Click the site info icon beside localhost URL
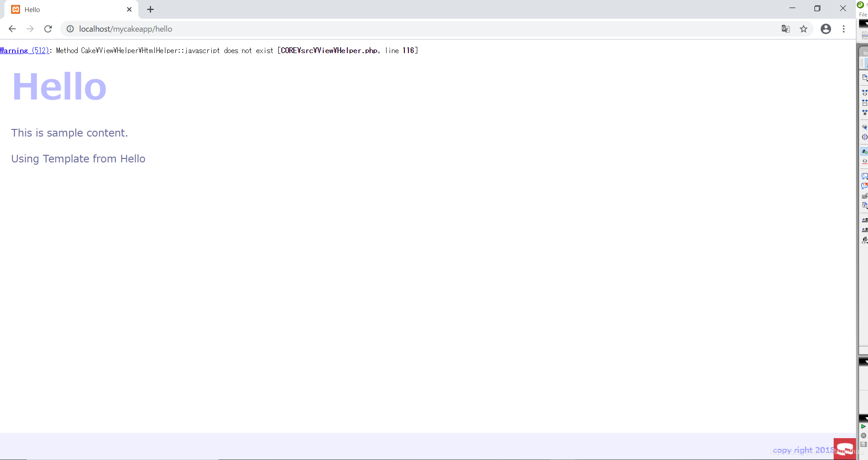This screenshot has width=868, height=460. [70, 29]
